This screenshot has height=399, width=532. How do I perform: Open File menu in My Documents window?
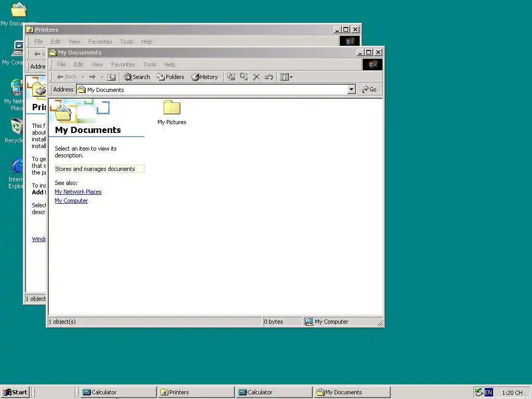(61, 64)
